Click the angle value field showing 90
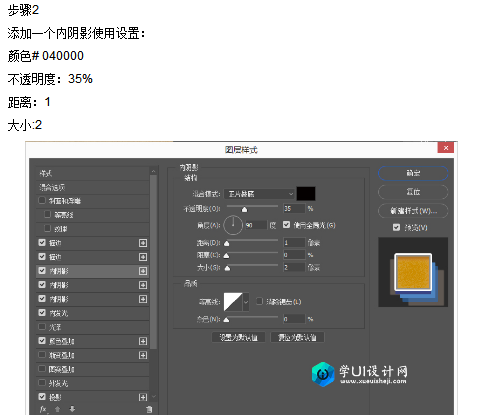486x415 pixels. 256,225
